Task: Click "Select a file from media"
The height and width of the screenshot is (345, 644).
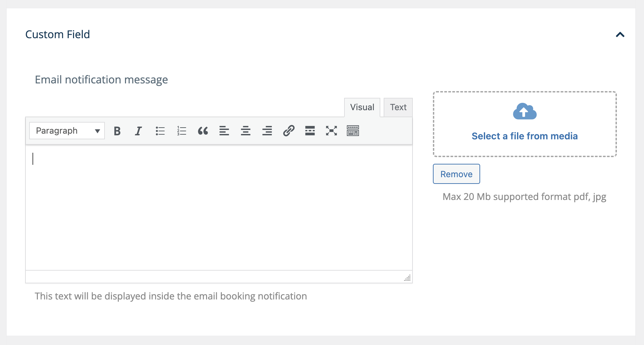Action: coord(524,136)
